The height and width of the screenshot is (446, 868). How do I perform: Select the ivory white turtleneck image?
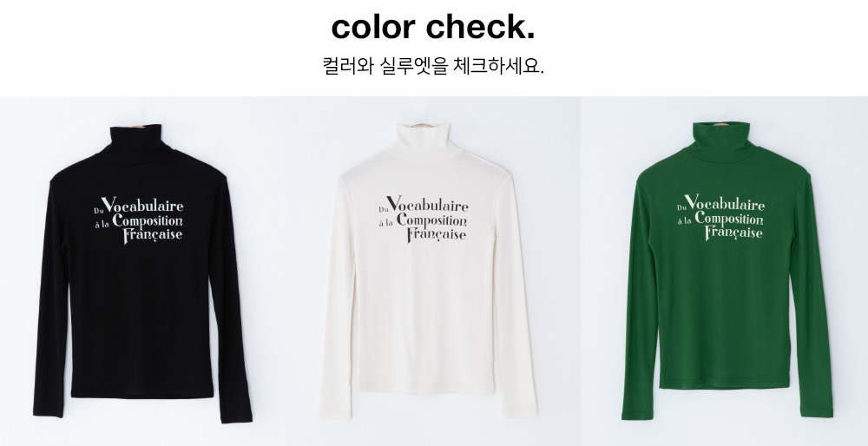[428, 271]
